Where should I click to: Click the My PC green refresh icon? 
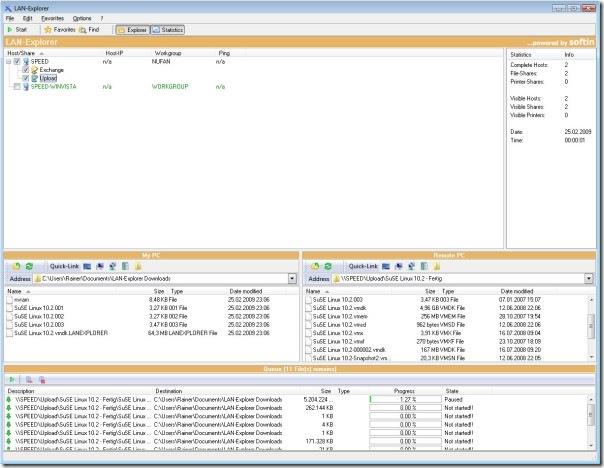[x=30, y=266]
